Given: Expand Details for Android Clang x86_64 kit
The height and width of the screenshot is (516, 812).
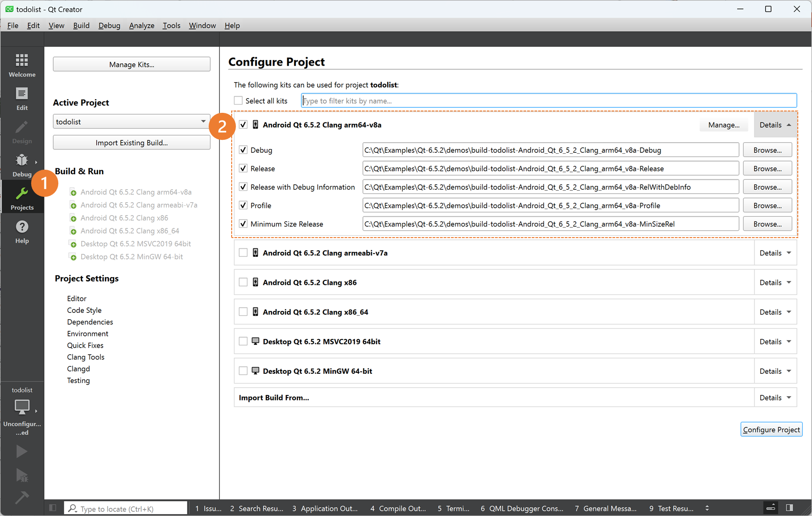Looking at the screenshot, I should click(x=775, y=312).
